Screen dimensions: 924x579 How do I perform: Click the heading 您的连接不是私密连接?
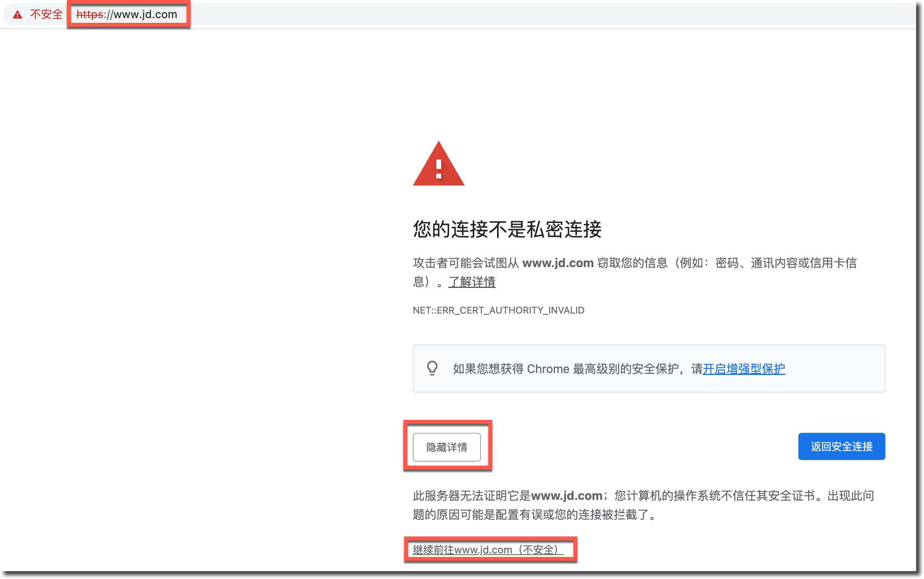point(507,229)
